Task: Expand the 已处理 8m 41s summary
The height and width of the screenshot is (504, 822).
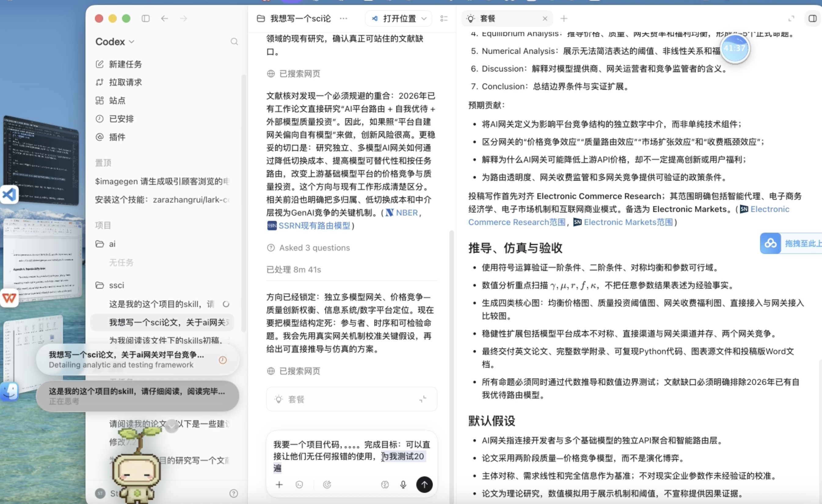Action: [293, 269]
